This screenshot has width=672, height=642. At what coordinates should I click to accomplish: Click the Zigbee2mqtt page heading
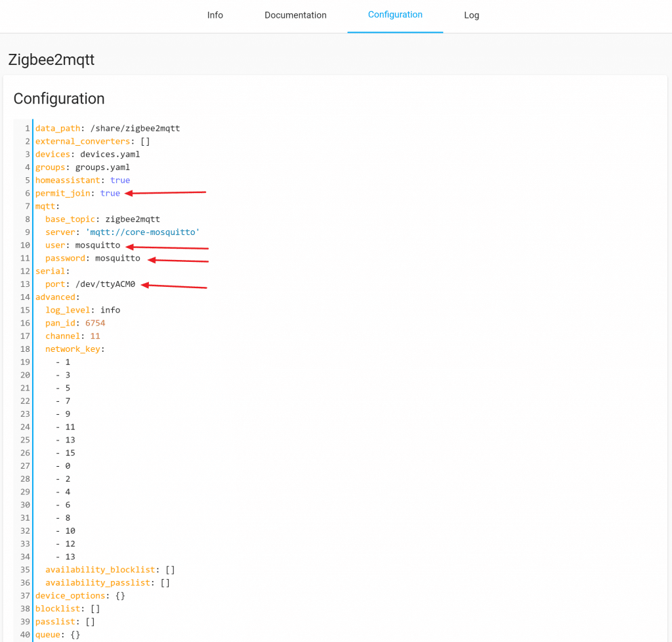[x=51, y=60]
